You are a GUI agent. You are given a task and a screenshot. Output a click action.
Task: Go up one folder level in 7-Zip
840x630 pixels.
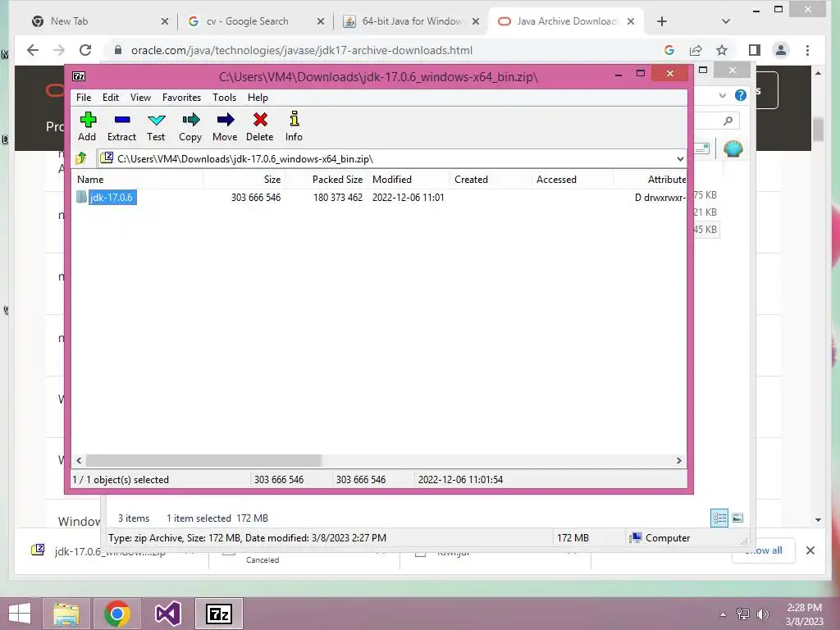[81, 158]
